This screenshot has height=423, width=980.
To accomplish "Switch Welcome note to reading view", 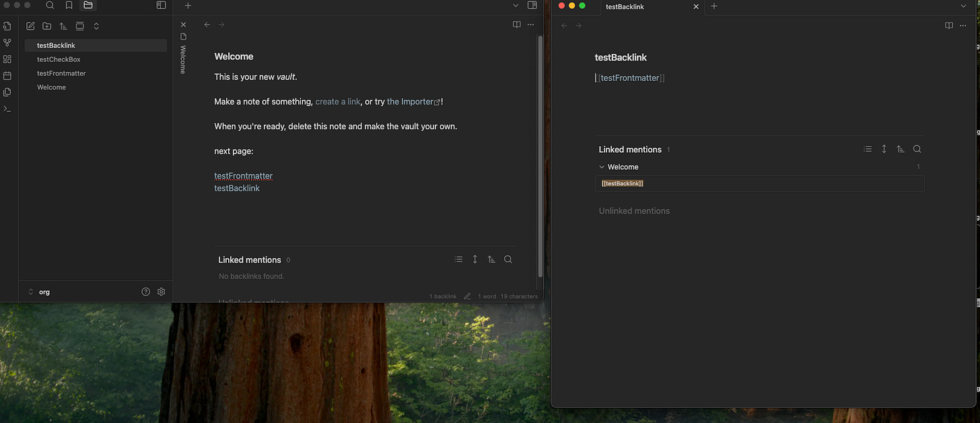I will coord(516,25).
